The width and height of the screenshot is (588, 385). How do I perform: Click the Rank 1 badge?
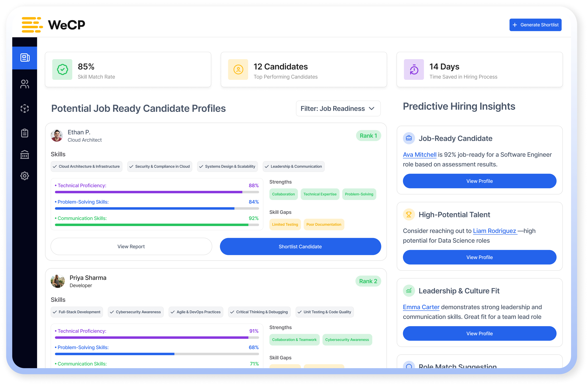(x=368, y=136)
